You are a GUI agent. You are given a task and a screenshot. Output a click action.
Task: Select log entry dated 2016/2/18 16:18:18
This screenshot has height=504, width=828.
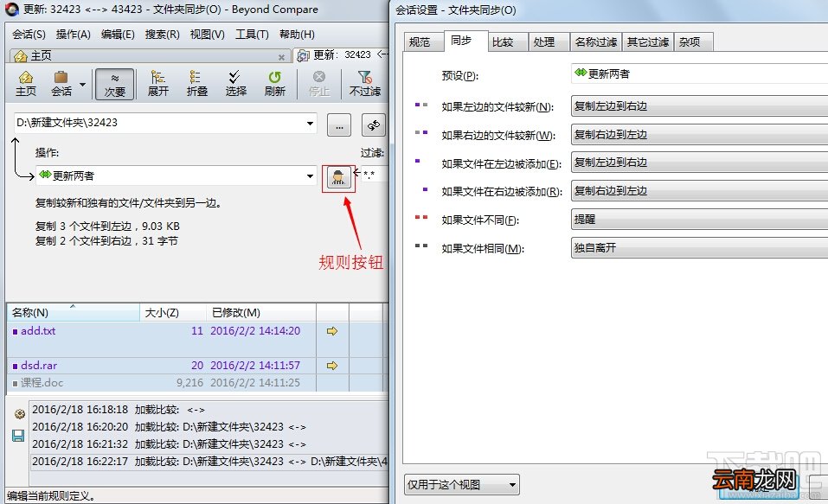(209, 410)
